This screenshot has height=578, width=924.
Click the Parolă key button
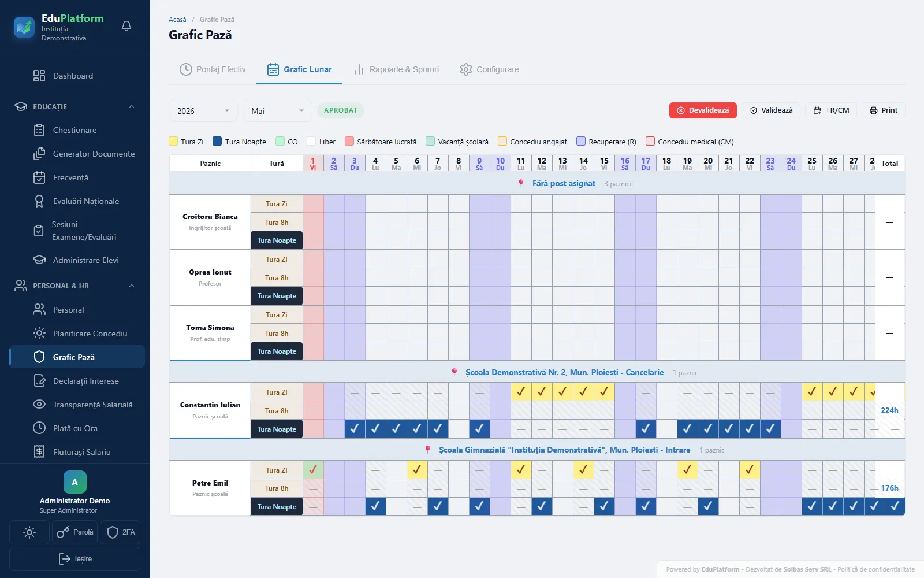75,532
